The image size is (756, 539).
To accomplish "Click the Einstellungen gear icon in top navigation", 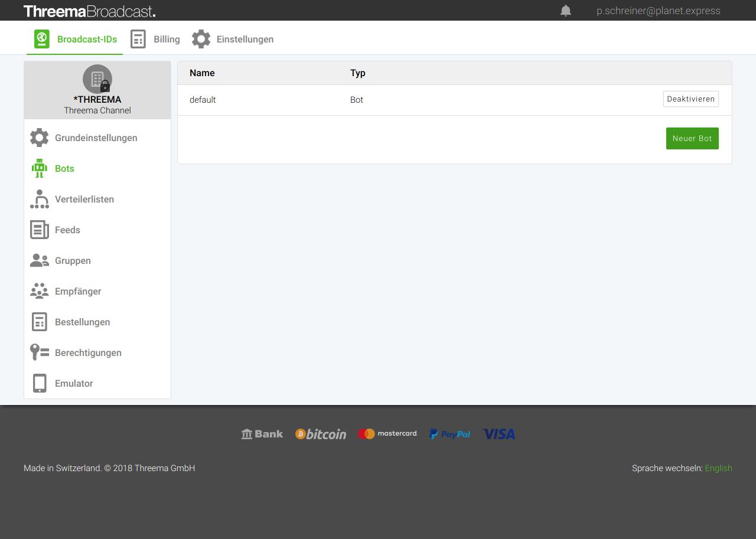I will click(201, 39).
